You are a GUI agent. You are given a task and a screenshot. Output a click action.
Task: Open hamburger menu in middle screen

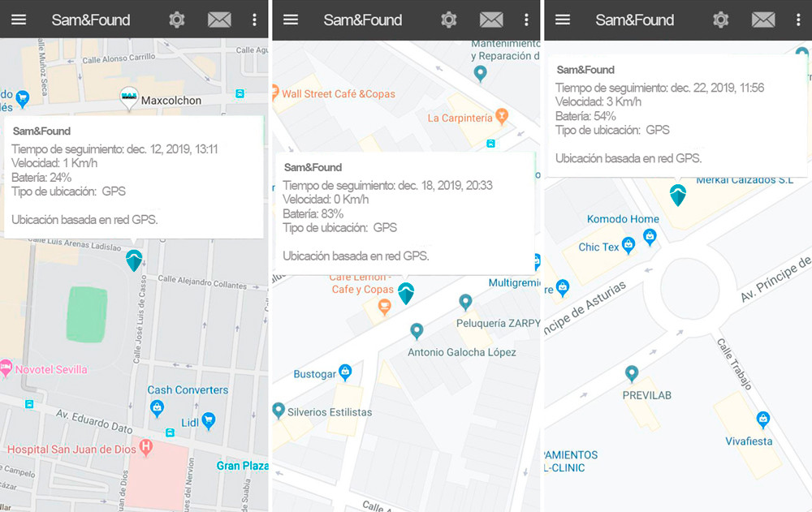pos(291,19)
